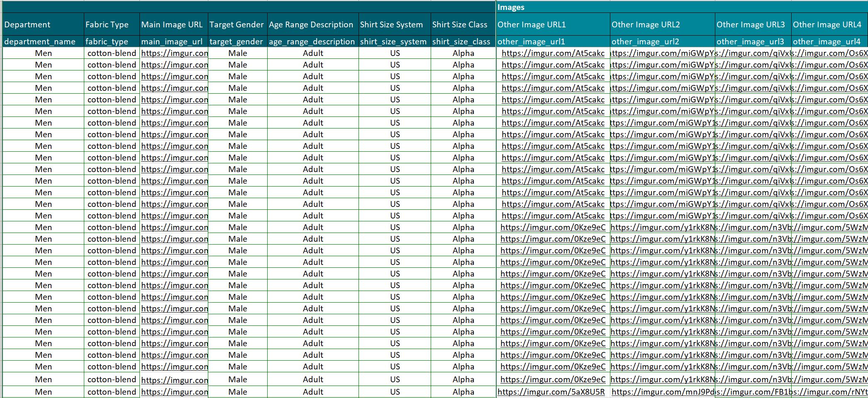Viewport: 868px width, 398px height.
Task: Select the Target Gender column header
Action: point(238,24)
